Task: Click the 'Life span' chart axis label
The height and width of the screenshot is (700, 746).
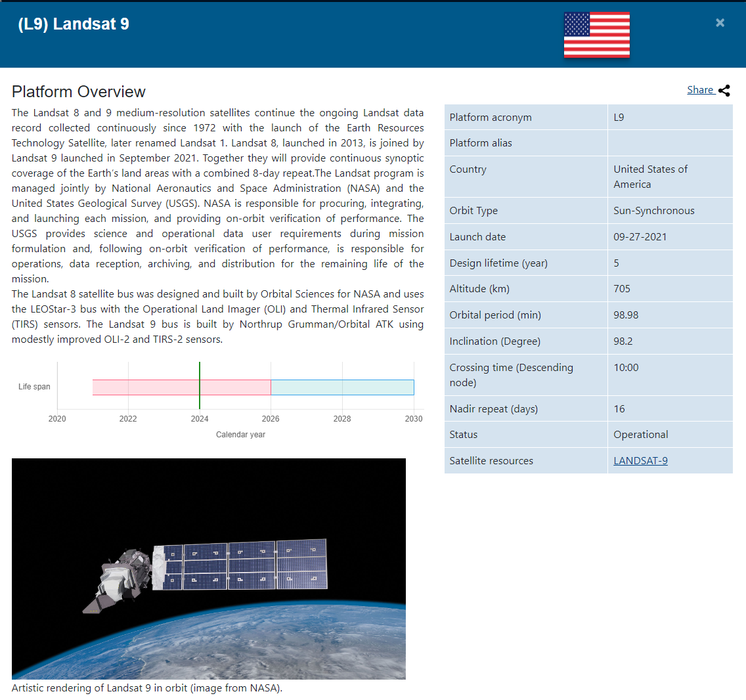Action: coord(34,386)
